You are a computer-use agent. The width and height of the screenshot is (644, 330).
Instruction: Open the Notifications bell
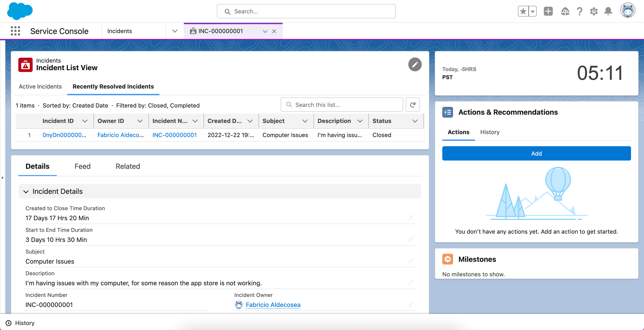(608, 11)
